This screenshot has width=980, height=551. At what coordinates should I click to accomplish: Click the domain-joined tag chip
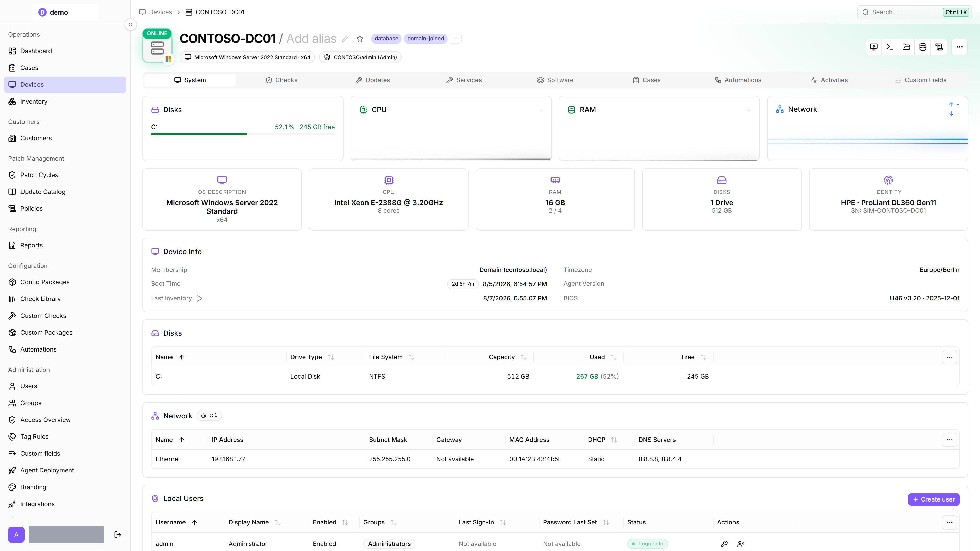(426, 39)
